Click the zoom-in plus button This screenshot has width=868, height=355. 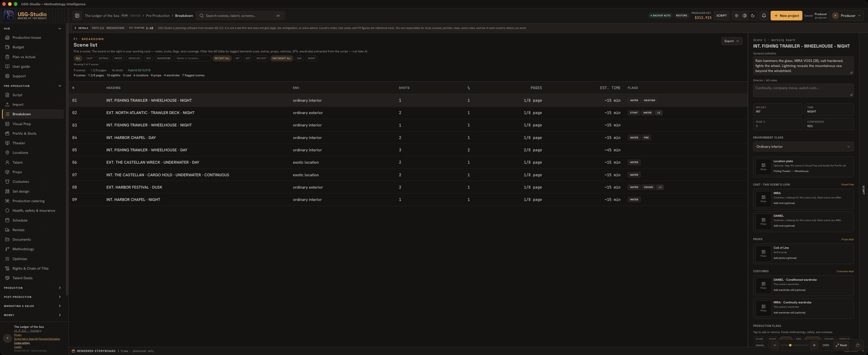814,345
